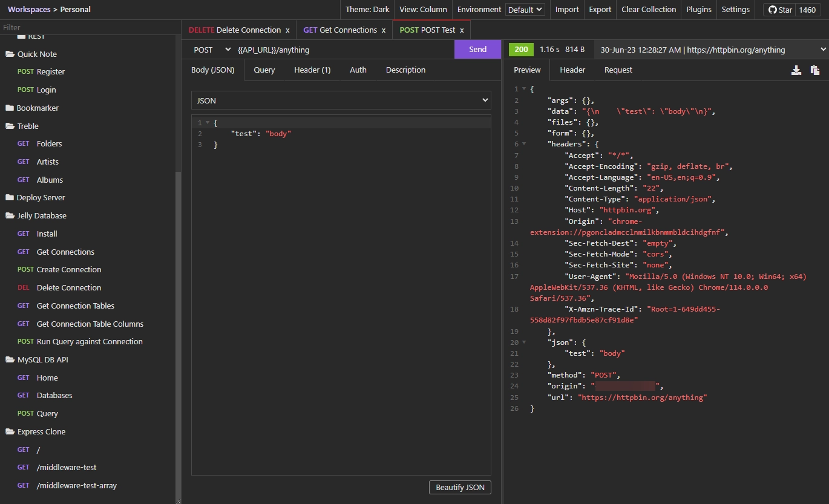Toggle the Theme: Dark setting
Image resolution: width=829 pixels, height=504 pixels.
367,10
